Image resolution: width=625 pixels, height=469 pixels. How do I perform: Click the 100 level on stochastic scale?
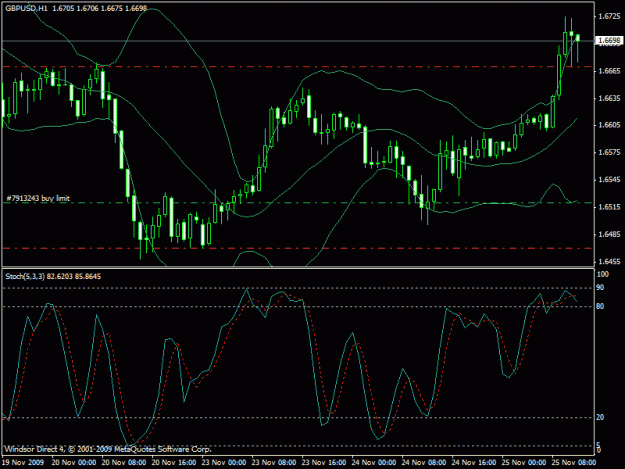[x=603, y=274]
